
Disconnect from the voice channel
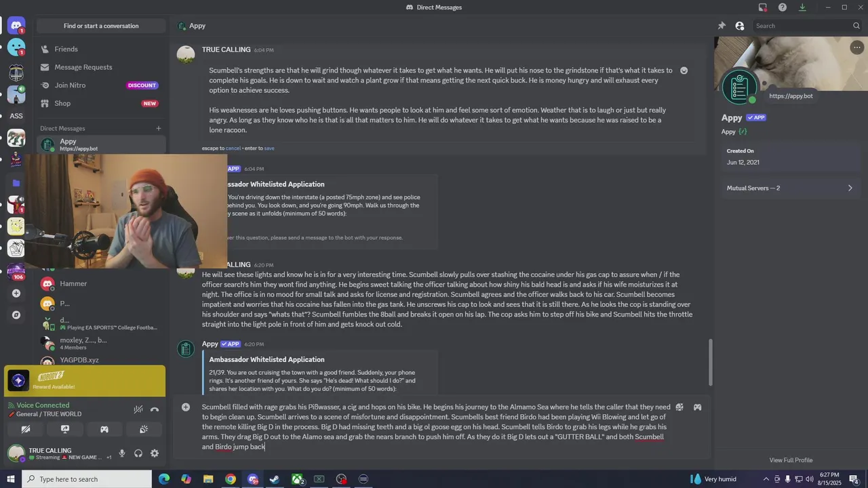(x=155, y=409)
